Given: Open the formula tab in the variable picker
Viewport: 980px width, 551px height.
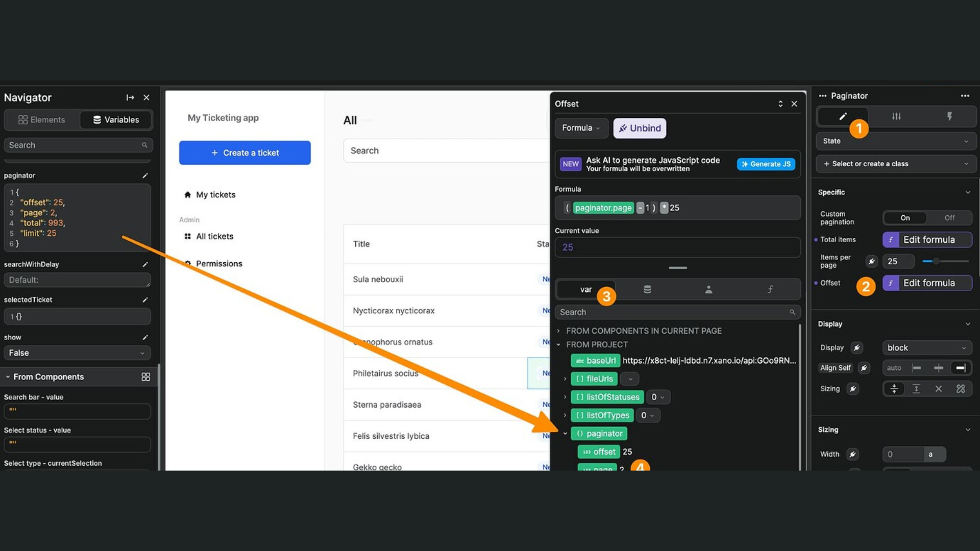Looking at the screenshot, I should tap(771, 289).
